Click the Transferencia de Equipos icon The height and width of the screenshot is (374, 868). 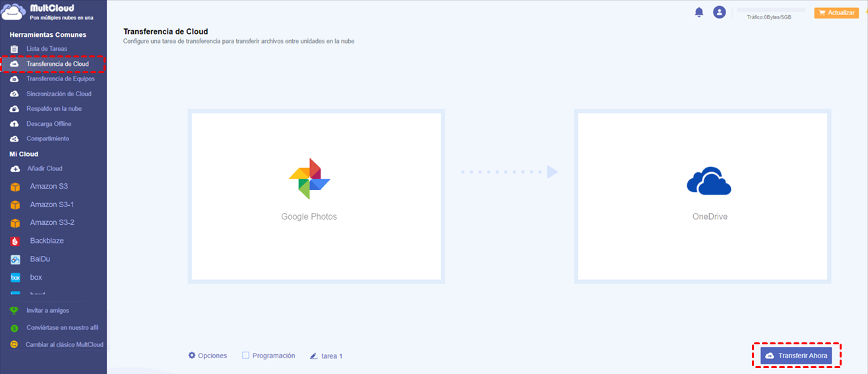point(15,78)
